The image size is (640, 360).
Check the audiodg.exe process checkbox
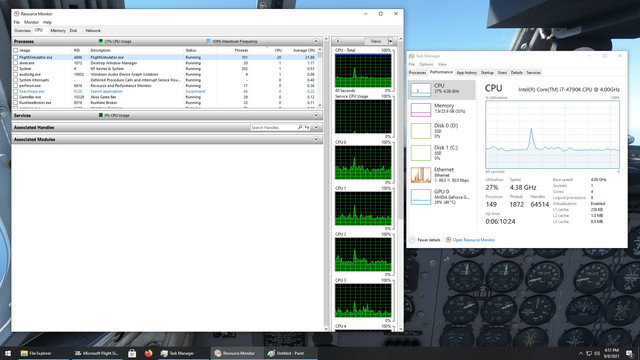16,75
